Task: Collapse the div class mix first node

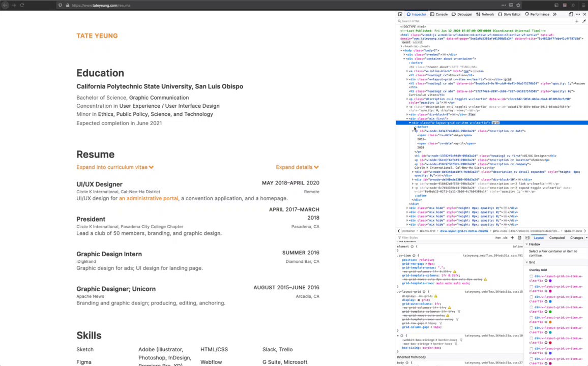Action: [x=407, y=119]
